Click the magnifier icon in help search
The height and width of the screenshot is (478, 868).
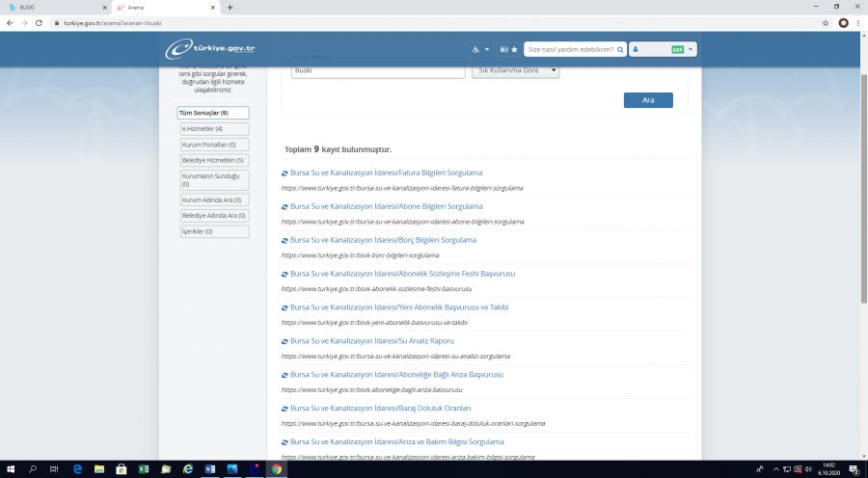(x=620, y=50)
